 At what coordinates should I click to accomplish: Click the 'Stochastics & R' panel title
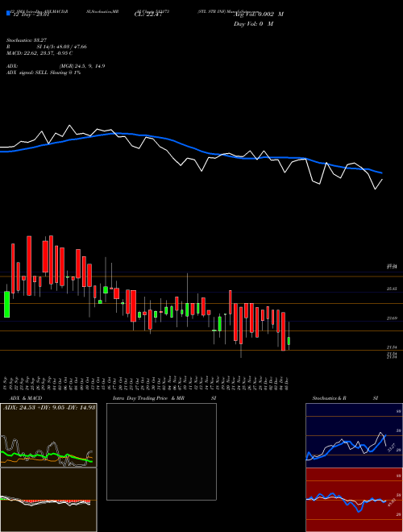(330, 398)
